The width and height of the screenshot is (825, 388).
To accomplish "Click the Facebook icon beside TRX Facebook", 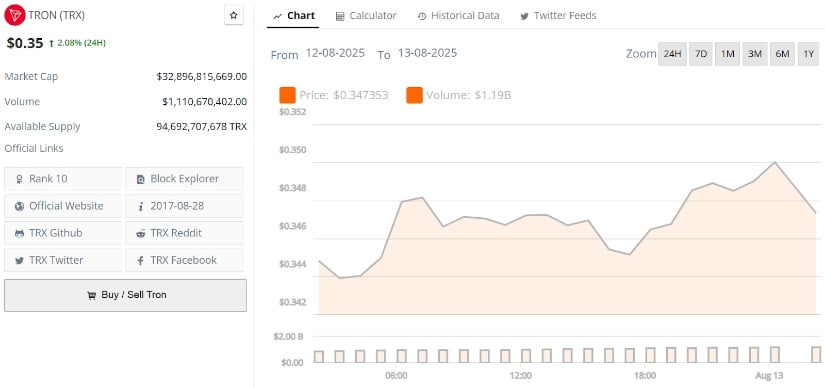I will (140, 261).
